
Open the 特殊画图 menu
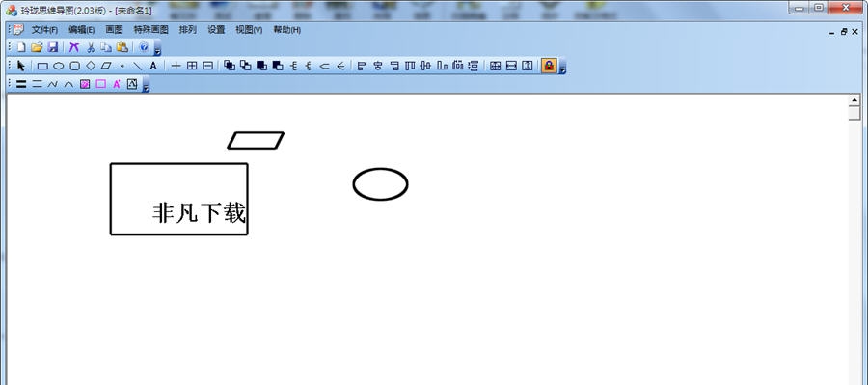[x=150, y=30]
